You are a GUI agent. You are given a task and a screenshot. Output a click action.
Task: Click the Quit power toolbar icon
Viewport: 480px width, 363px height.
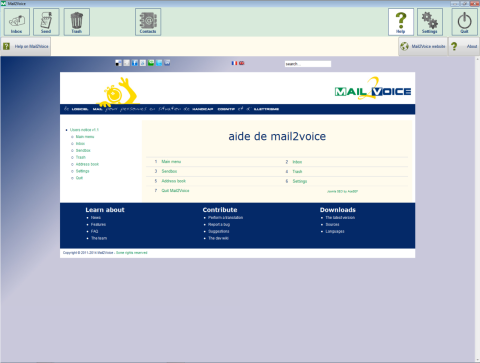pyautogui.click(x=464, y=22)
